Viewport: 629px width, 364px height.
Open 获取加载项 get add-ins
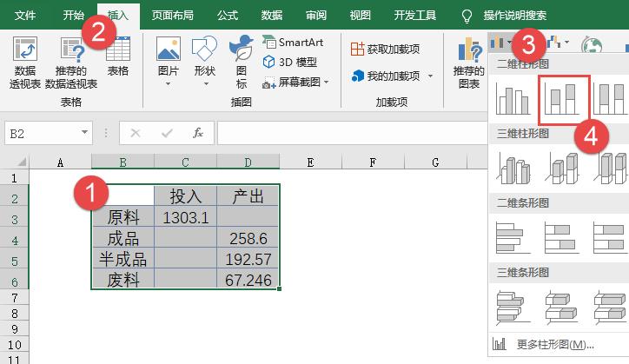coord(385,49)
